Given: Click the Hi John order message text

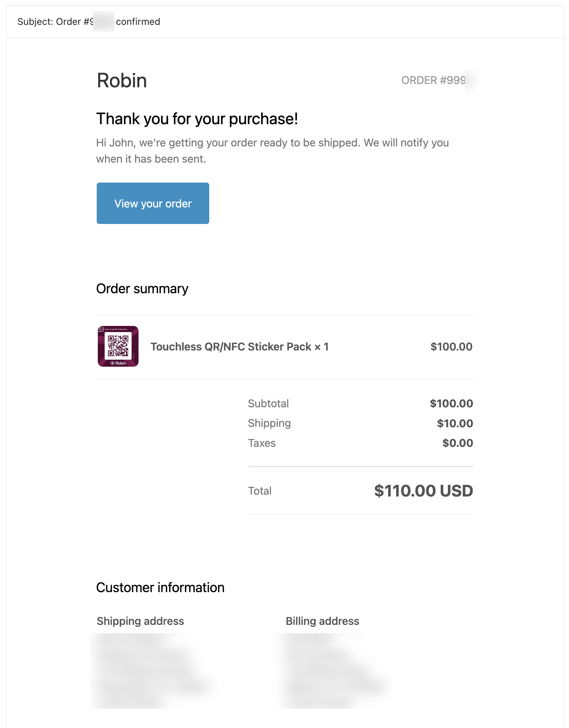Looking at the screenshot, I should coord(272,151).
